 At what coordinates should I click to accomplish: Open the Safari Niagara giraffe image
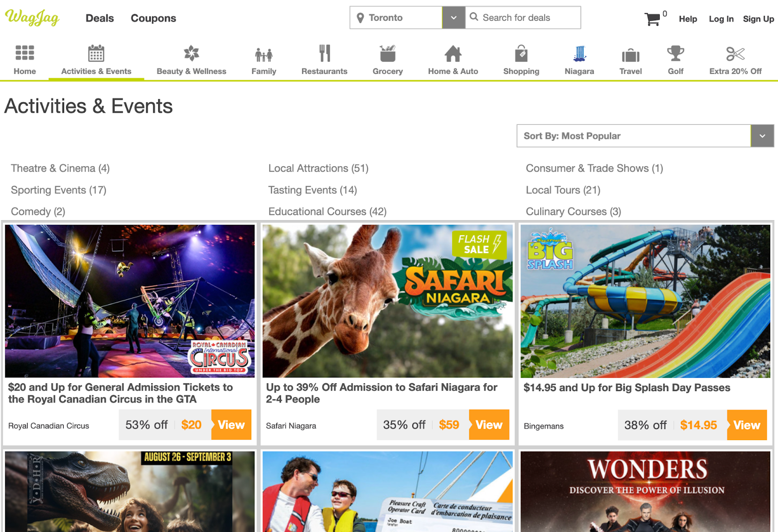coord(388,301)
